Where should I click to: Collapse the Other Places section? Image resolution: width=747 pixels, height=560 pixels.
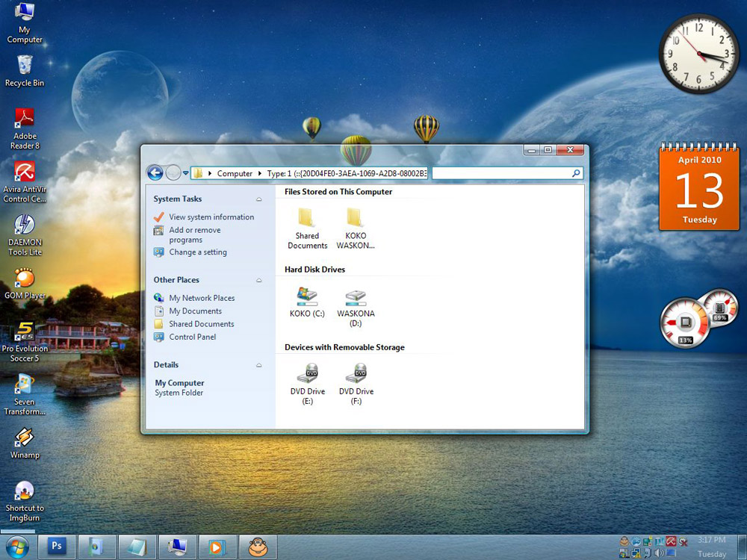[258, 281]
